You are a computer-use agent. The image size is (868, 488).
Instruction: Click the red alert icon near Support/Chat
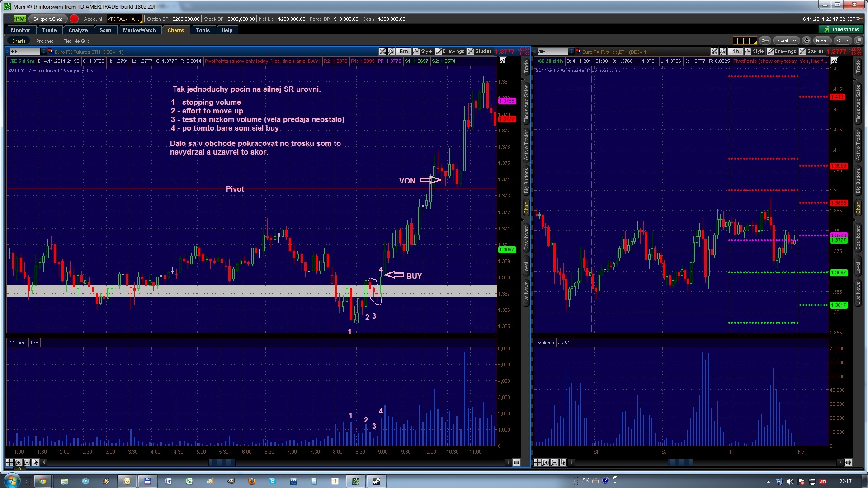(x=74, y=19)
